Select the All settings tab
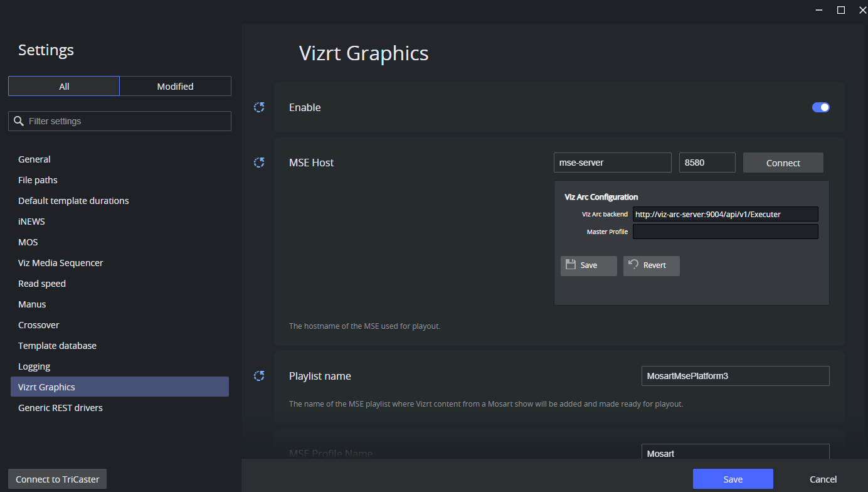 [64, 86]
